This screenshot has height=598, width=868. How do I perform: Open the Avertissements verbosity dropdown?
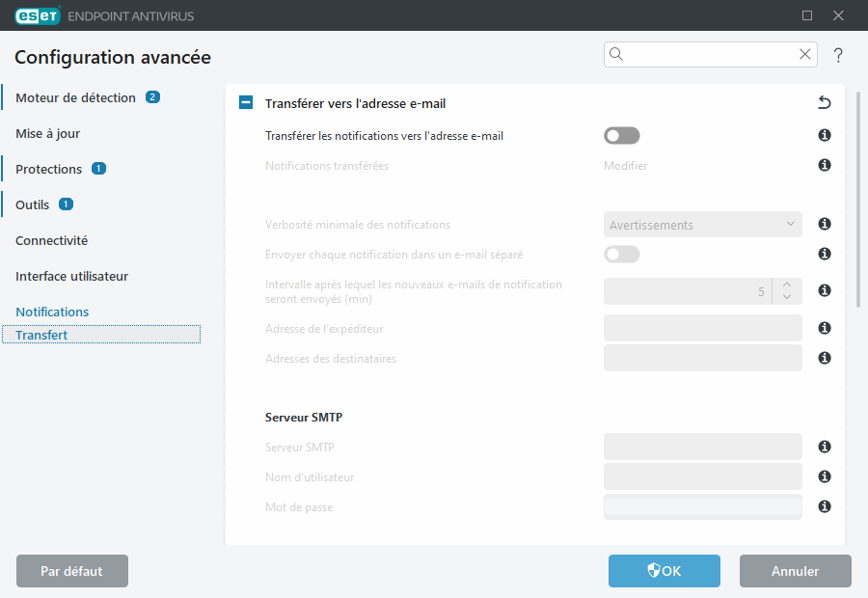(702, 224)
